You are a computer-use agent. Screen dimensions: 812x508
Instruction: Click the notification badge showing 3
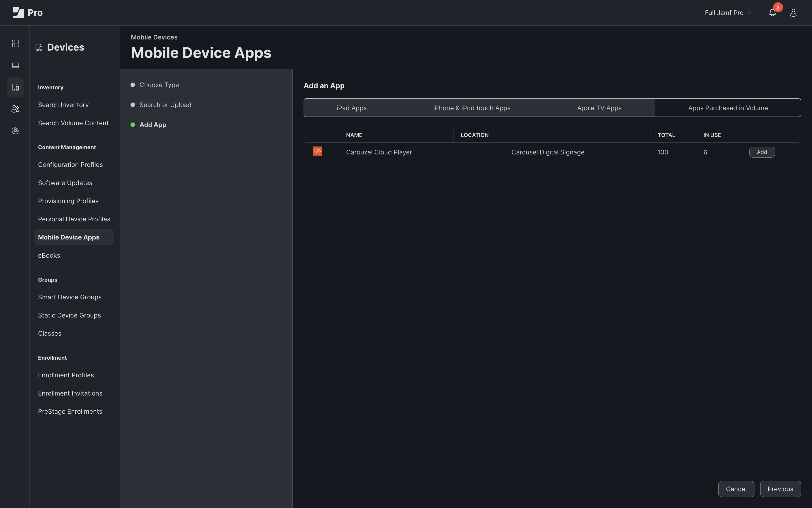point(778,7)
